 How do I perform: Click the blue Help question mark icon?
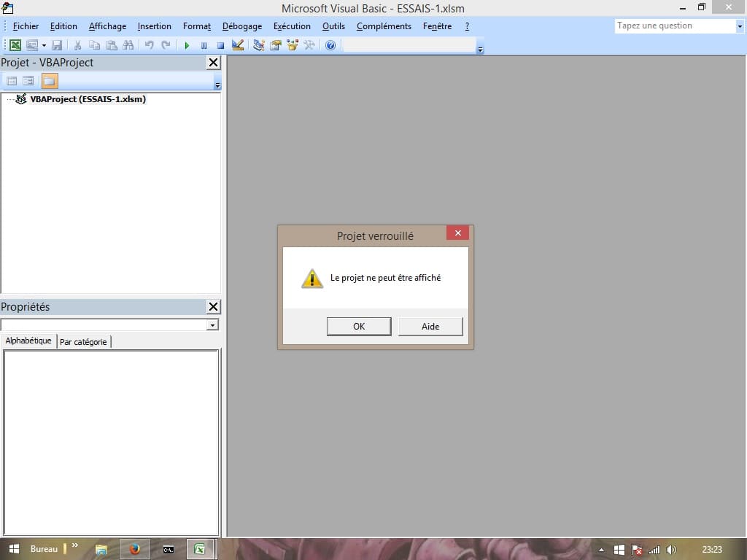click(x=330, y=45)
